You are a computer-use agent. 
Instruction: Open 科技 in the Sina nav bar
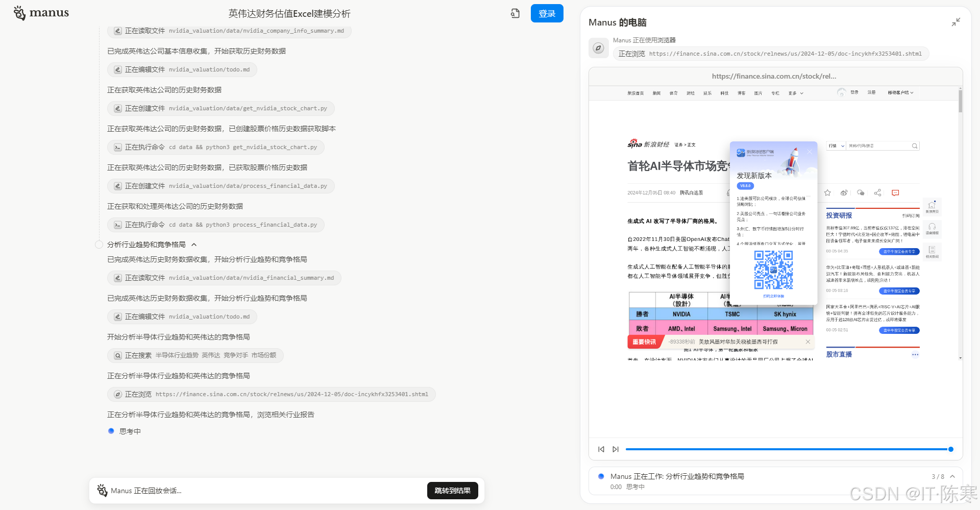click(x=724, y=93)
